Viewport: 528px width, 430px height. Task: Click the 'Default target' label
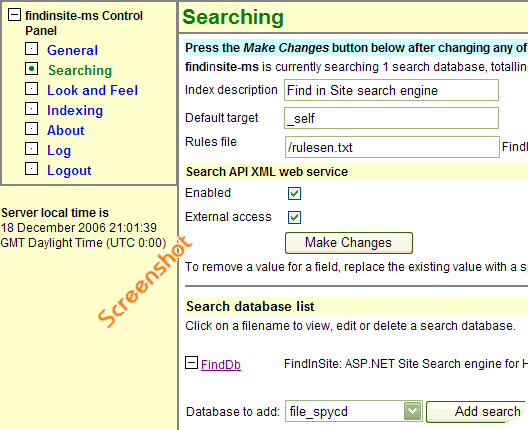click(222, 118)
